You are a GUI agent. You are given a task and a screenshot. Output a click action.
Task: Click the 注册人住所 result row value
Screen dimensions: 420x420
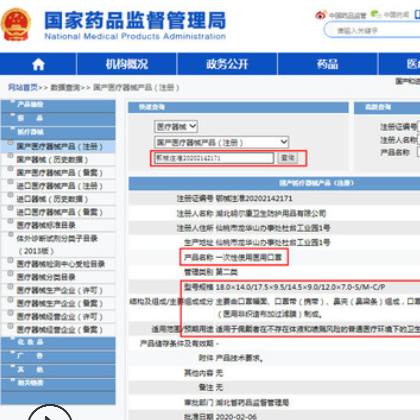click(273, 228)
